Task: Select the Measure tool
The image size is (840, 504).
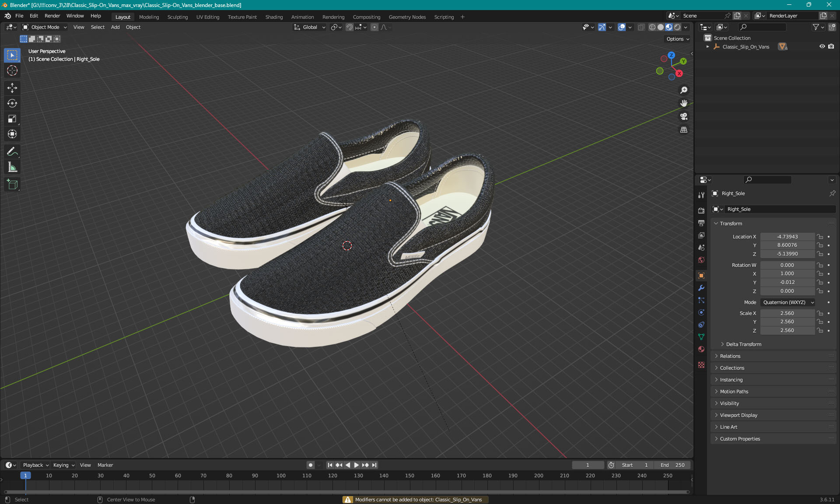Action: (x=12, y=167)
